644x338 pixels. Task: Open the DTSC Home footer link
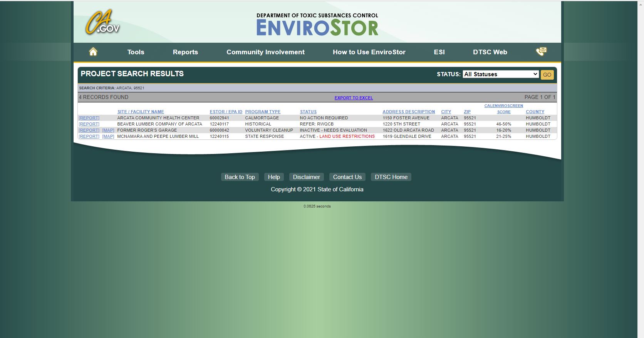tap(391, 177)
